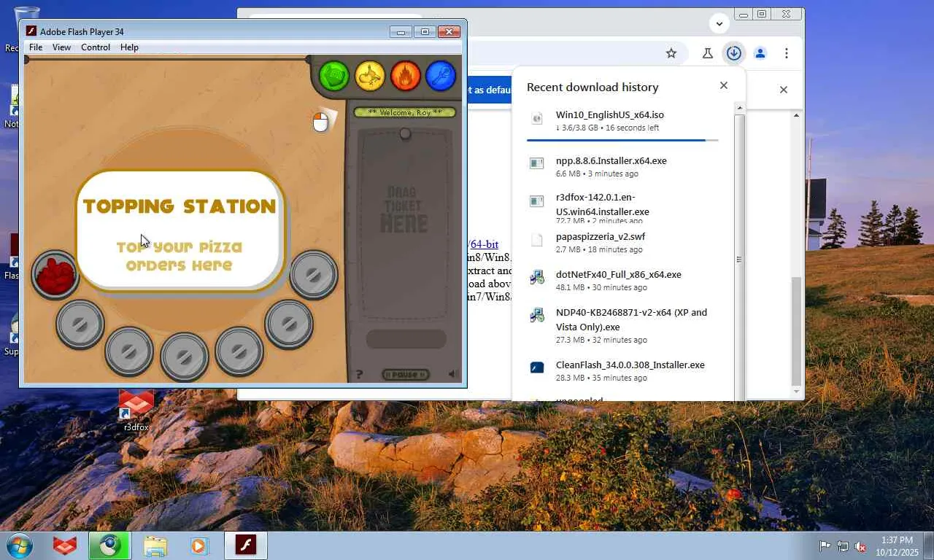Click the download history panel scrollbar thumb
The width and height of the screenshot is (934, 560).
coord(739,259)
